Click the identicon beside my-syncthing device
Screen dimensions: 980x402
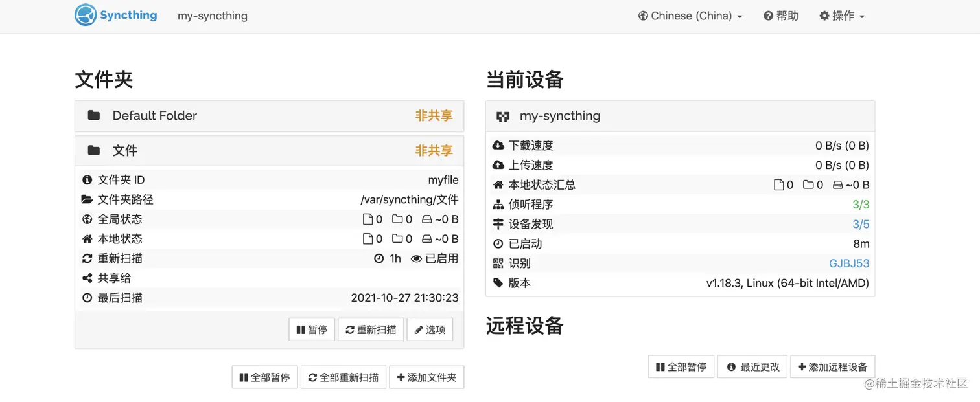(503, 117)
